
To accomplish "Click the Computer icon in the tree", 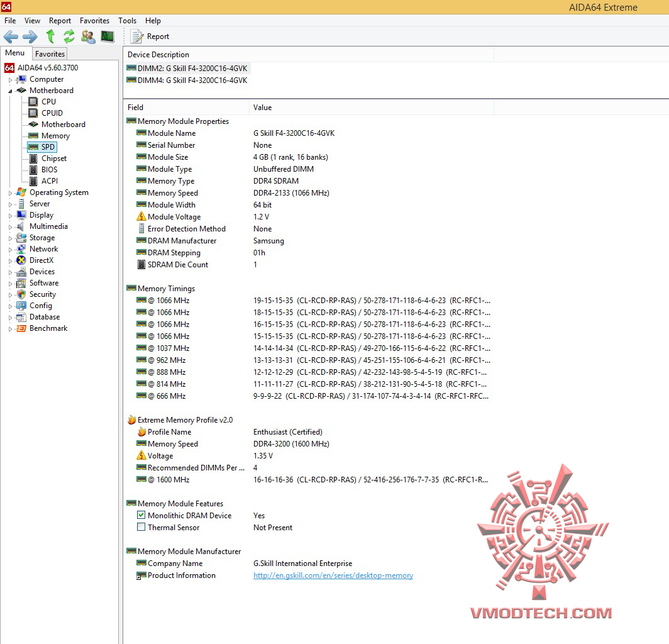I will click(21, 79).
